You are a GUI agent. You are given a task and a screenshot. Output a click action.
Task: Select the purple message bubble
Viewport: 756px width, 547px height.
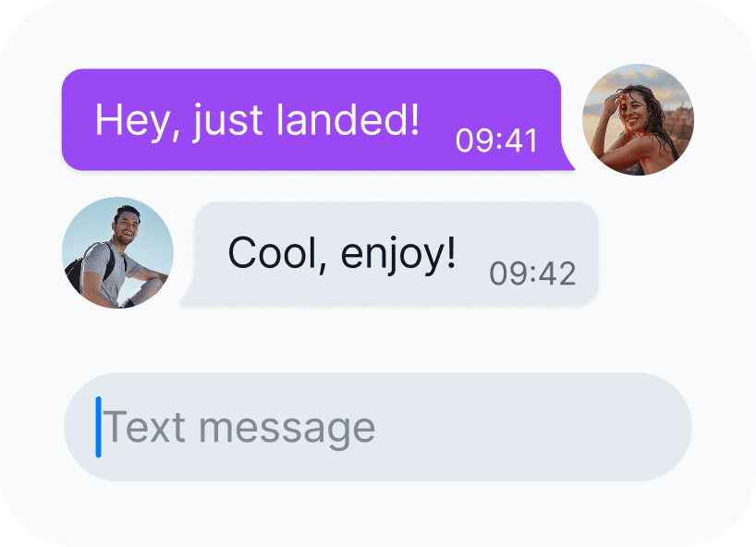pyautogui.click(x=318, y=119)
